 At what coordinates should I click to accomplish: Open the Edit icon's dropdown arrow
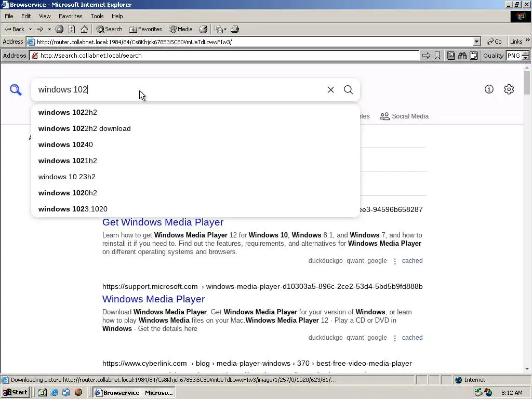click(225, 29)
